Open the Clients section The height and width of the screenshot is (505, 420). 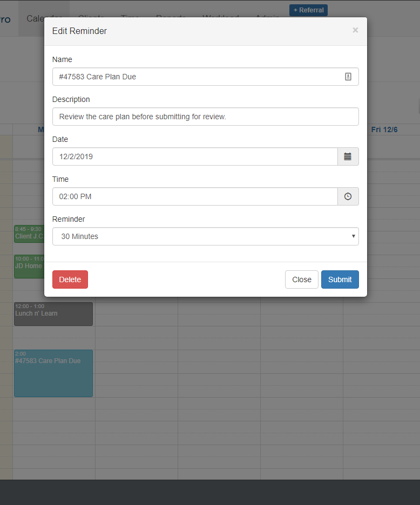point(91,17)
